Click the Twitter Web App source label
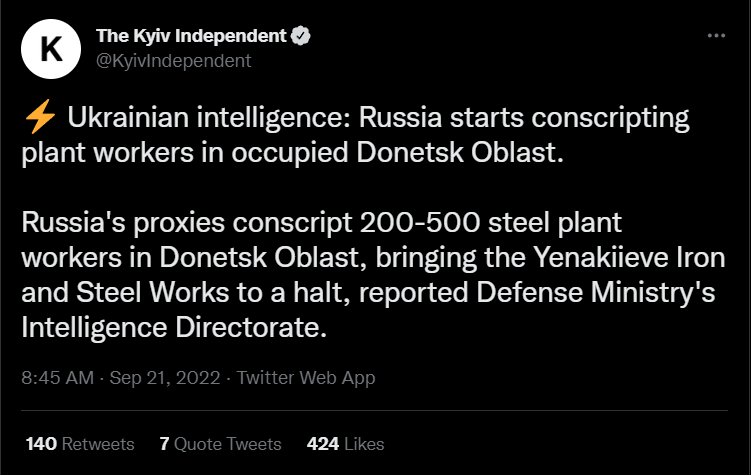Viewport: 751px width, 475px height. (x=306, y=378)
